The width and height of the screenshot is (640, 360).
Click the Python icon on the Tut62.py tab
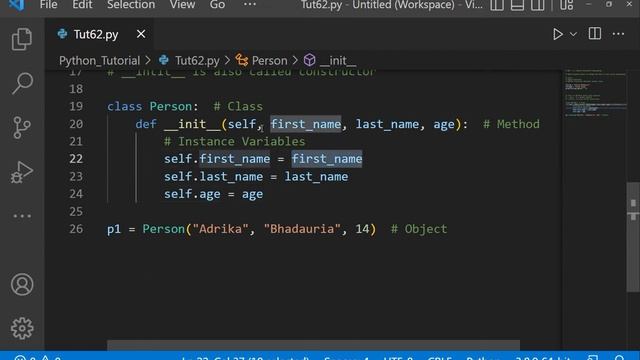point(62,33)
